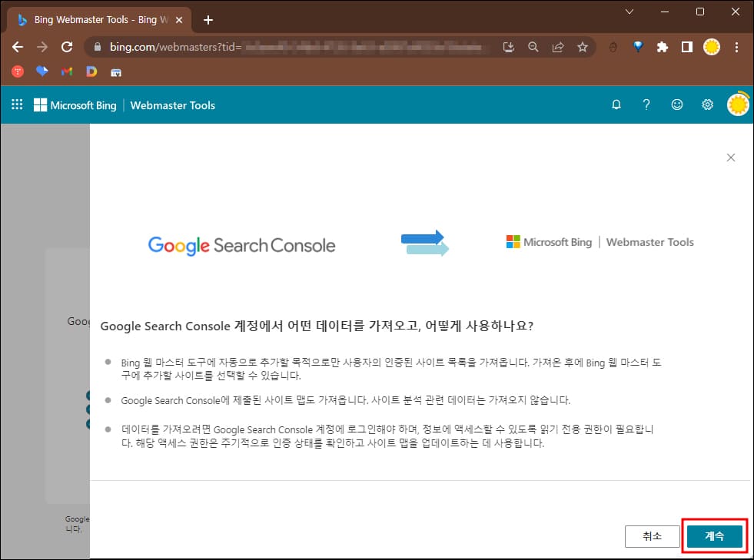Screen dimensions: 754x560
Task: Open the notifications bell in Webmaster Tools
Action: tap(616, 104)
